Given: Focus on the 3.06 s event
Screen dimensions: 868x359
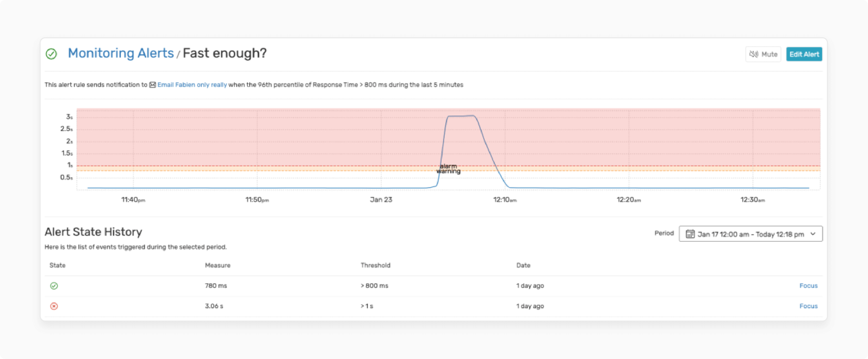Looking at the screenshot, I should (x=808, y=306).
